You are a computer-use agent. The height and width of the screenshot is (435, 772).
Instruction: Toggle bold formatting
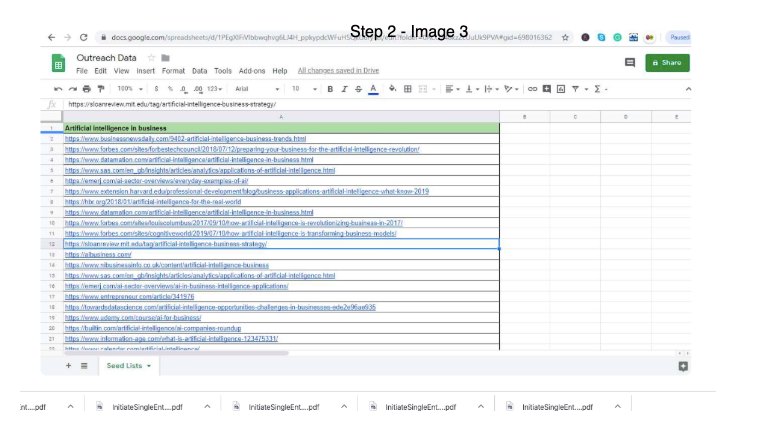click(330, 89)
